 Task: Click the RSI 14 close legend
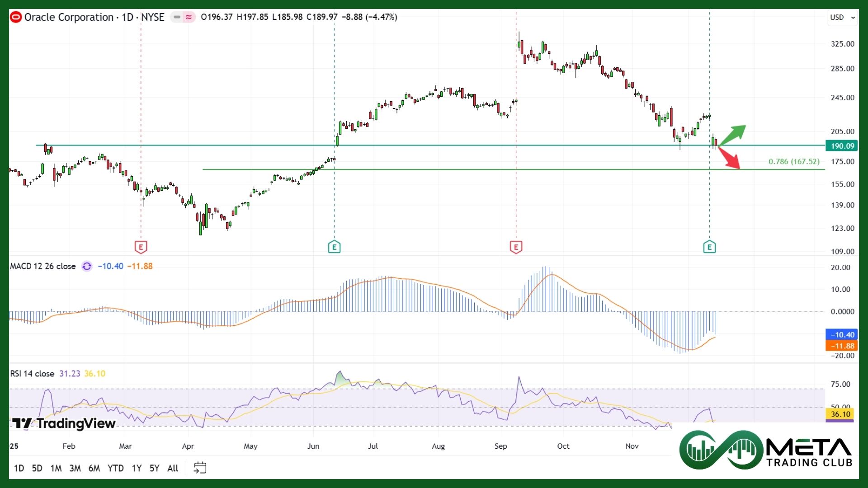click(32, 374)
